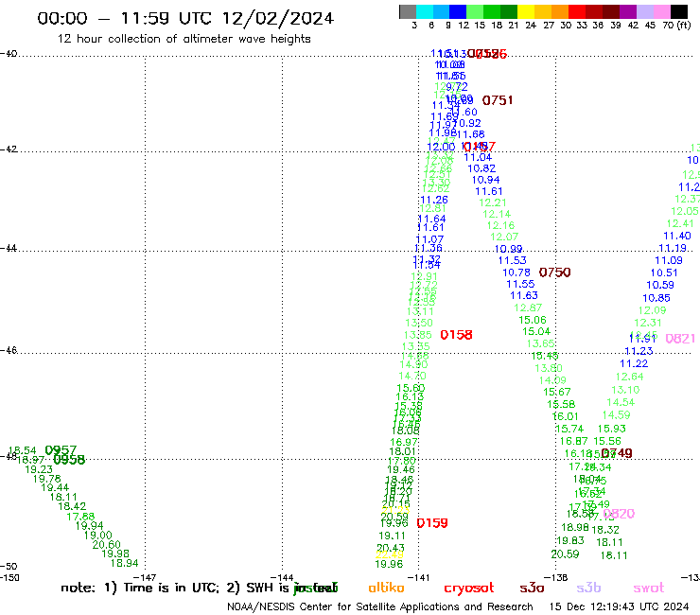Select the black swatch ending the color scale
This screenshot has width=700, height=615.
point(679,11)
